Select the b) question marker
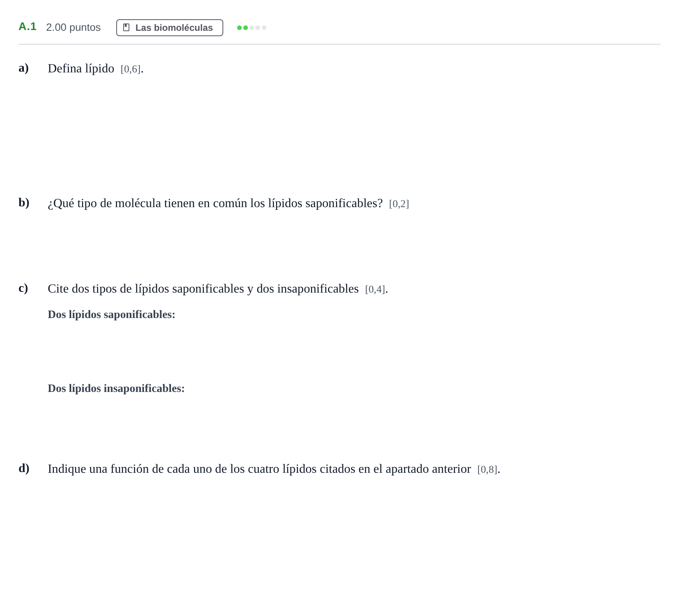The height and width of the screenshot is (616, 679). [24, 203]
